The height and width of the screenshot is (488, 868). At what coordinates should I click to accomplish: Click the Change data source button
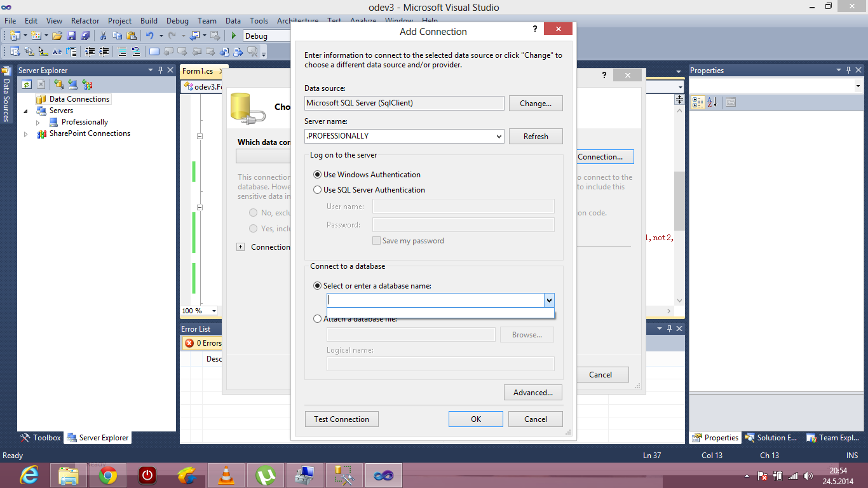click(536, 103)
